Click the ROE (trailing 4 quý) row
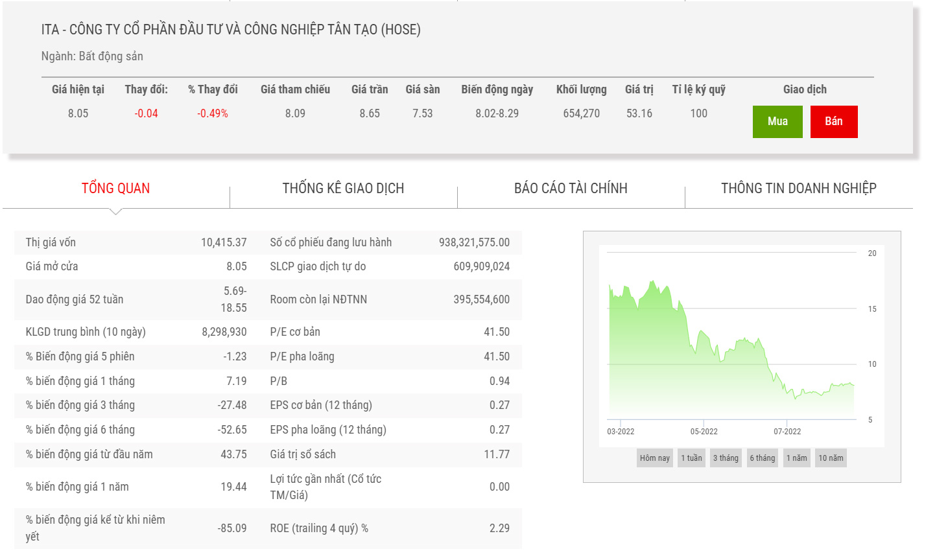The height and width of the screenshot is (560, 948). point(389,528)
